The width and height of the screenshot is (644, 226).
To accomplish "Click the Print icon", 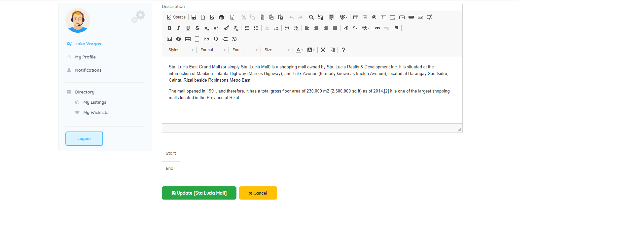I will (222, 17).
